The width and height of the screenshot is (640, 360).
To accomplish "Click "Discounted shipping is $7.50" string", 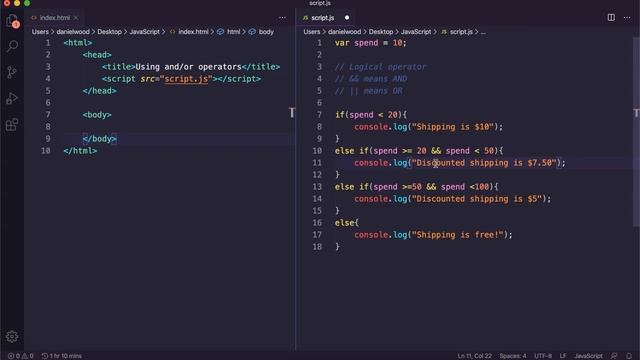I will coord(484,163).
